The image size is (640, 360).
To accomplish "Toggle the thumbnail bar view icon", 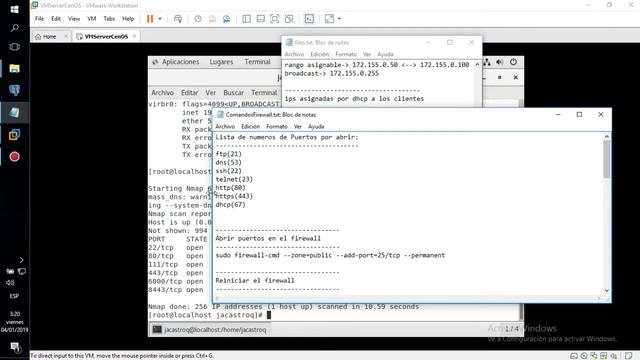I will click(260, 19).
